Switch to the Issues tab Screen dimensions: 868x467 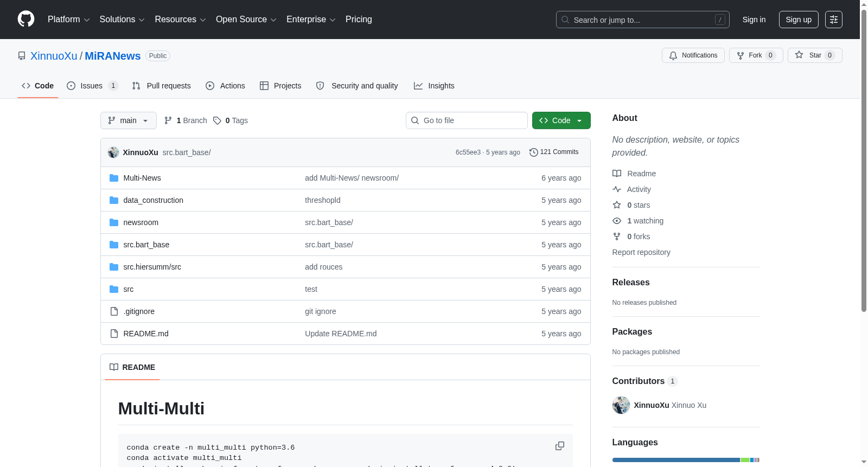(x=92, y=86)
